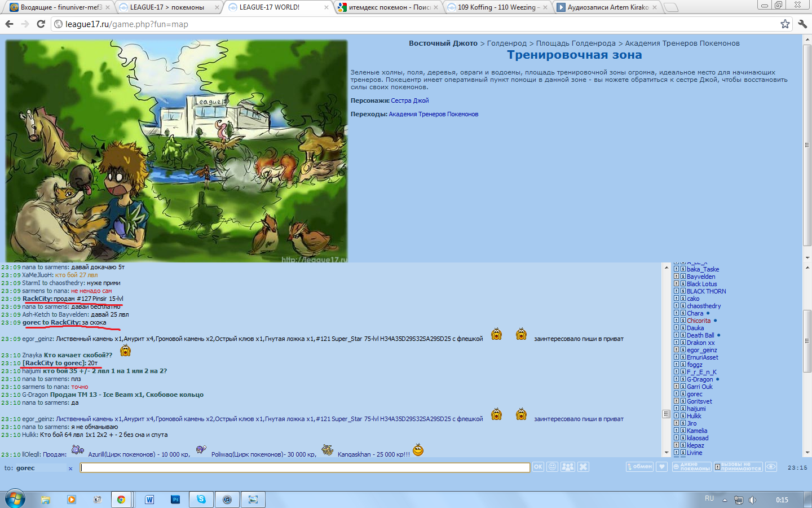Open info icon beside G-Dragon
The image size is (812, 508).
pyautogui.click(x=683, y=379)
